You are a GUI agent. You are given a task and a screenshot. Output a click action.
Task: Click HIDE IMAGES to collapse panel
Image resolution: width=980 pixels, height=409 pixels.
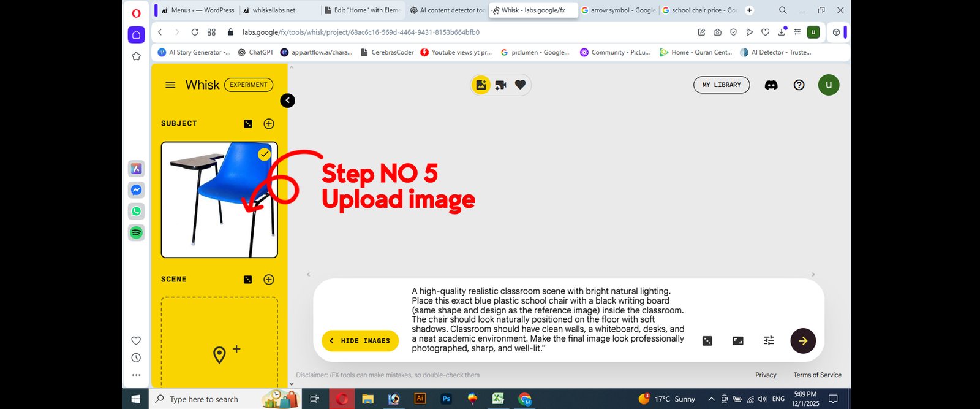pos(360,341)
